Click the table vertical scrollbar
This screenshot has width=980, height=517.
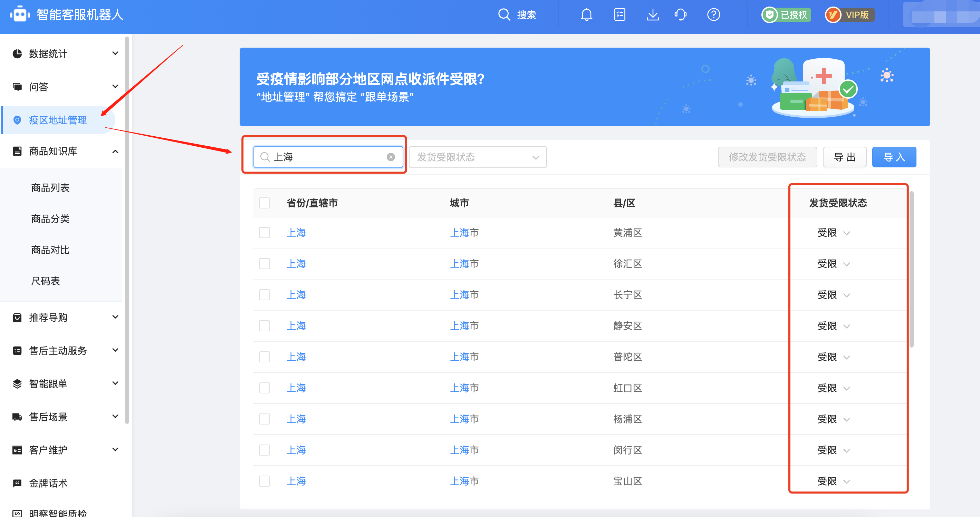pos(911,269)
